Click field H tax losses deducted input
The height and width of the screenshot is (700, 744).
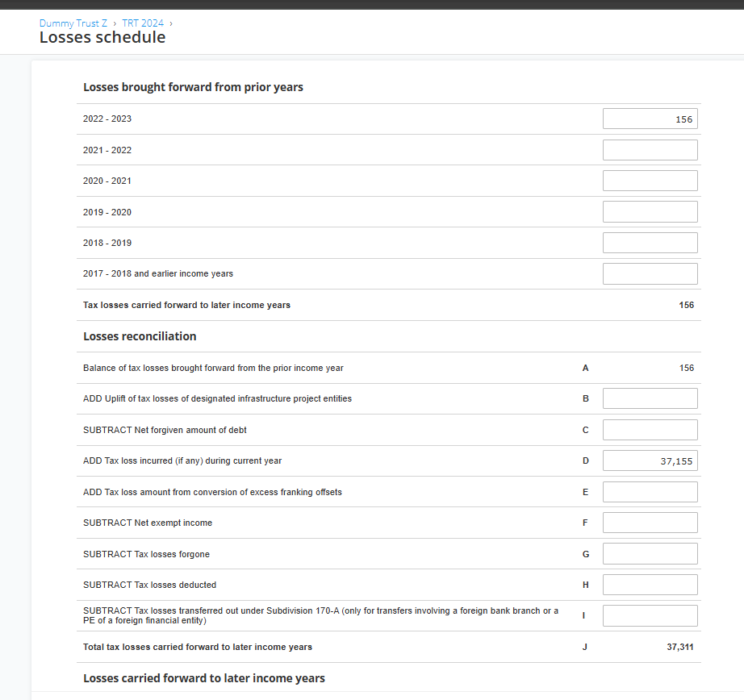click(650, 585)
